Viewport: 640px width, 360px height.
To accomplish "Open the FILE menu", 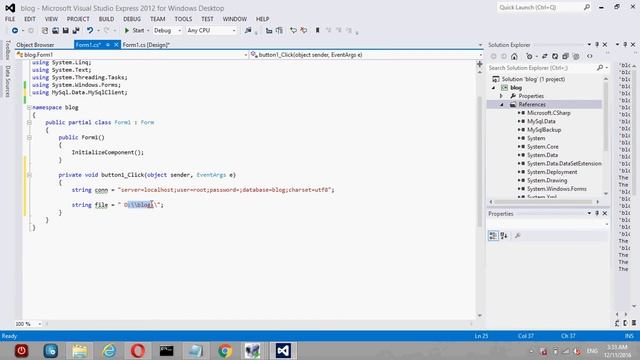I will pos(10,19).
